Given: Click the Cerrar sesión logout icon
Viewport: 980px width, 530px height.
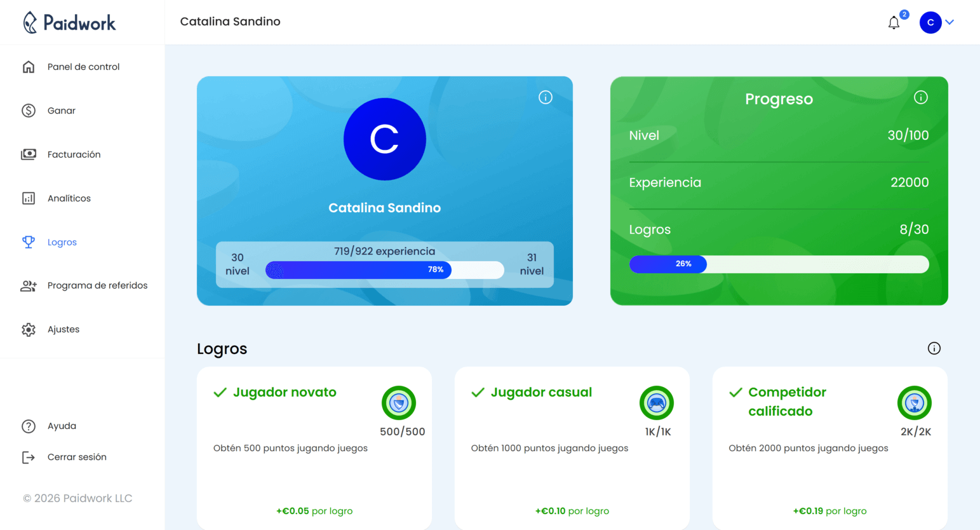Looking at the screenshot, I should tap(29, 457).
